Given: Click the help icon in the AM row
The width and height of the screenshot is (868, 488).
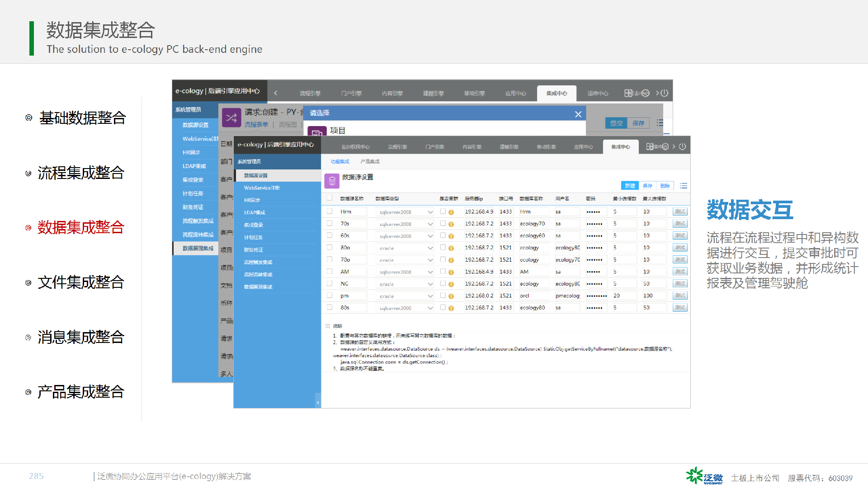Looking at the screenshot, I should pos(451,272).
